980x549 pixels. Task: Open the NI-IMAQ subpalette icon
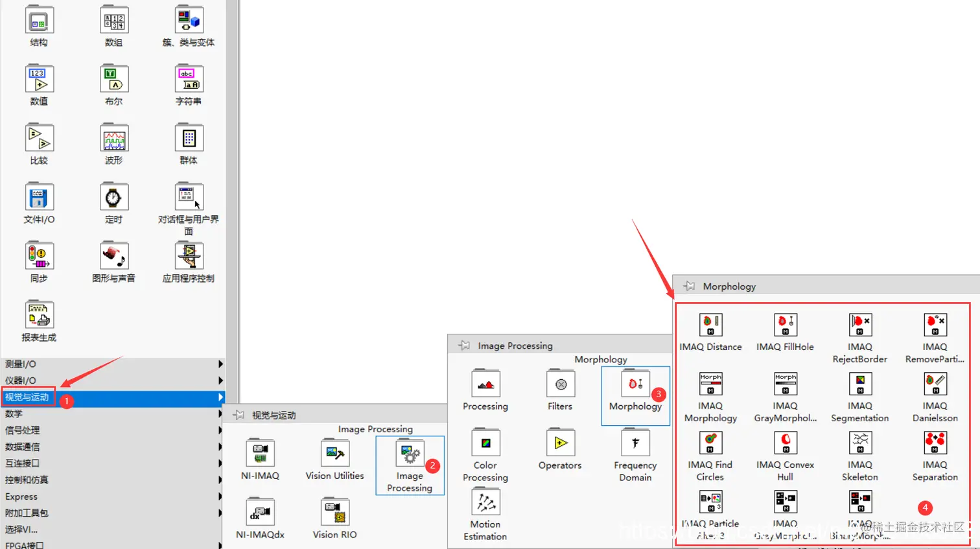pyautogui.click(x=260, y=453)
